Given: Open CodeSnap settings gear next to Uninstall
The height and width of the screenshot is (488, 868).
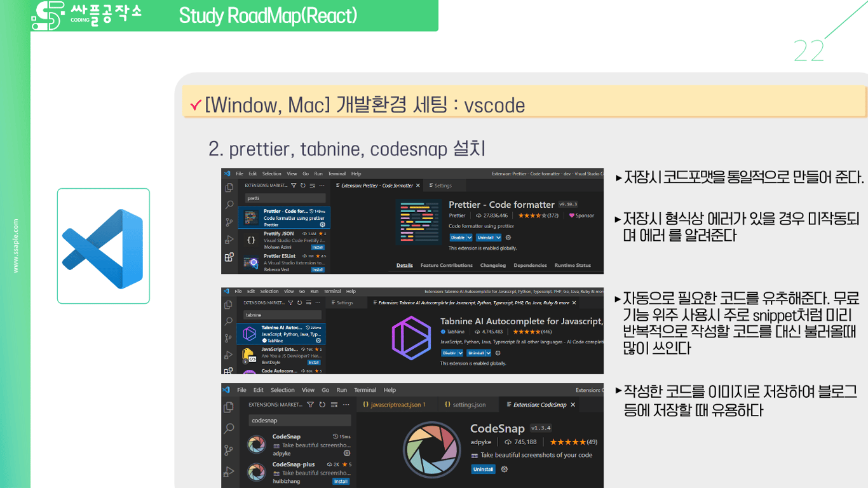Looking at the screenshot, I should click(x=503, y=470).
